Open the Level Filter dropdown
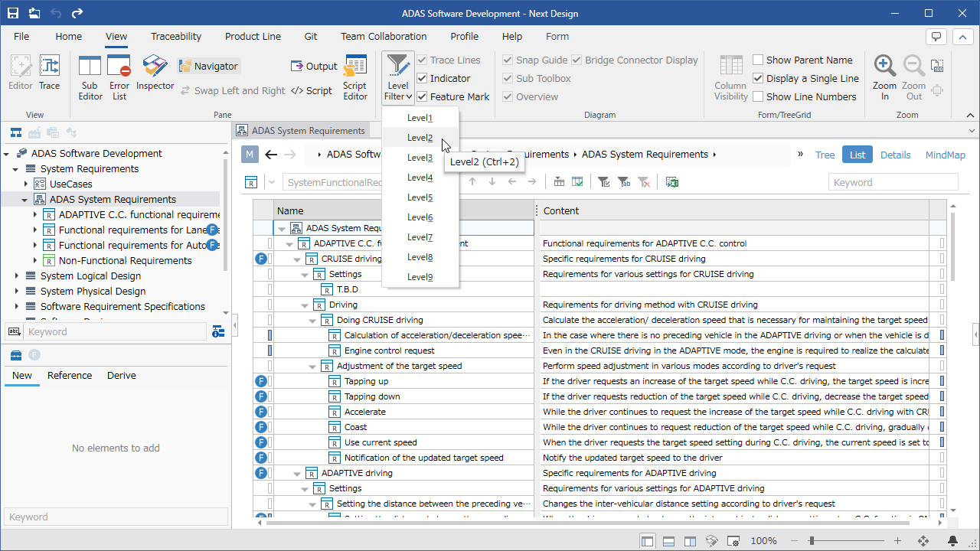The width and height of the screenshot is (980, 551). coord(398,77)
